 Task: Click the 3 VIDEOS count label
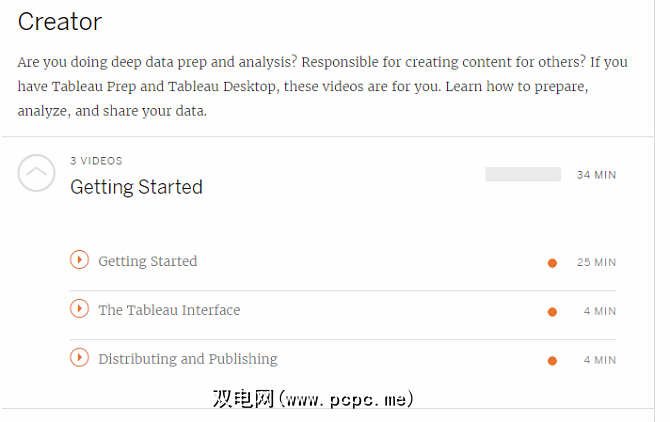point(97,160)
